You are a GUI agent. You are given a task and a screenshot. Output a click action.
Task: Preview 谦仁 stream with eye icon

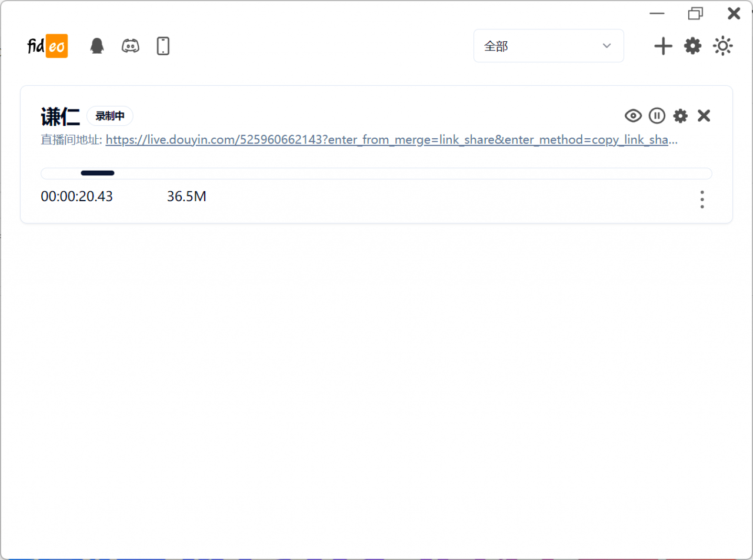click(633, 116)
